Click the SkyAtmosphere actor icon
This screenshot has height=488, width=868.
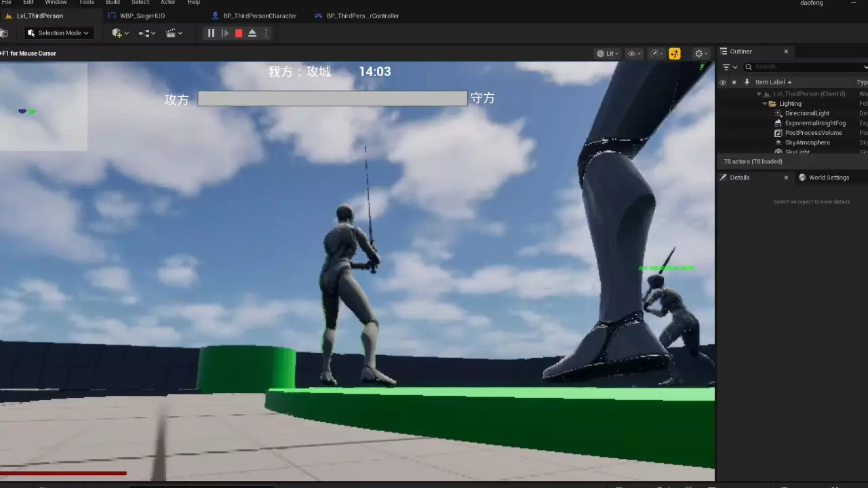779,142
